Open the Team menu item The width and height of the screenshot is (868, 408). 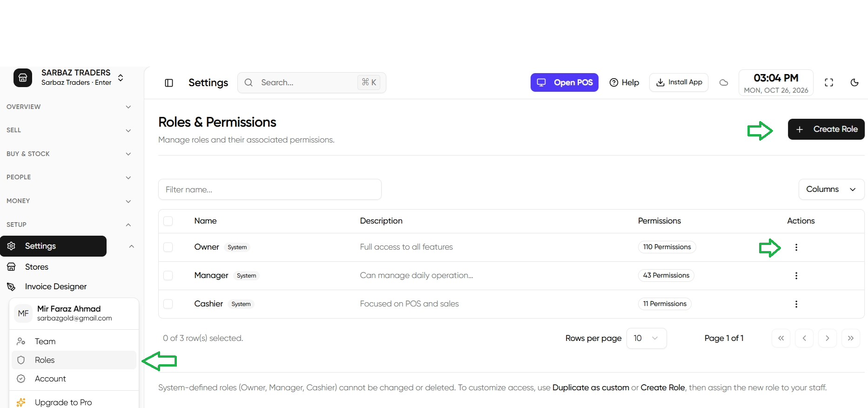[74, 341]
